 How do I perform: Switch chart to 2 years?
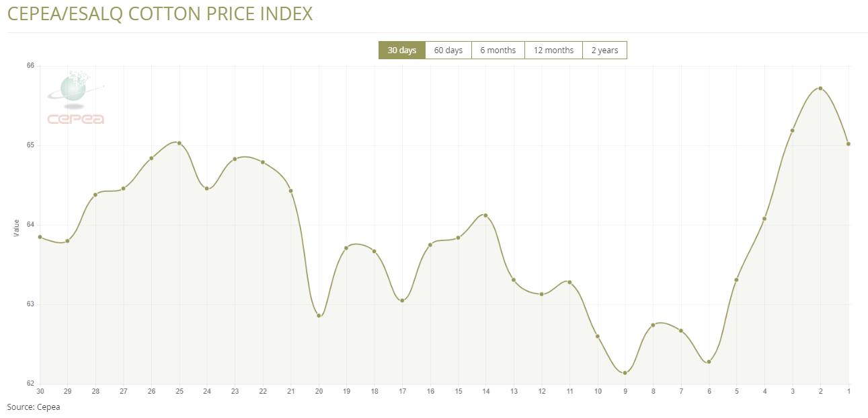pos(604,50)
